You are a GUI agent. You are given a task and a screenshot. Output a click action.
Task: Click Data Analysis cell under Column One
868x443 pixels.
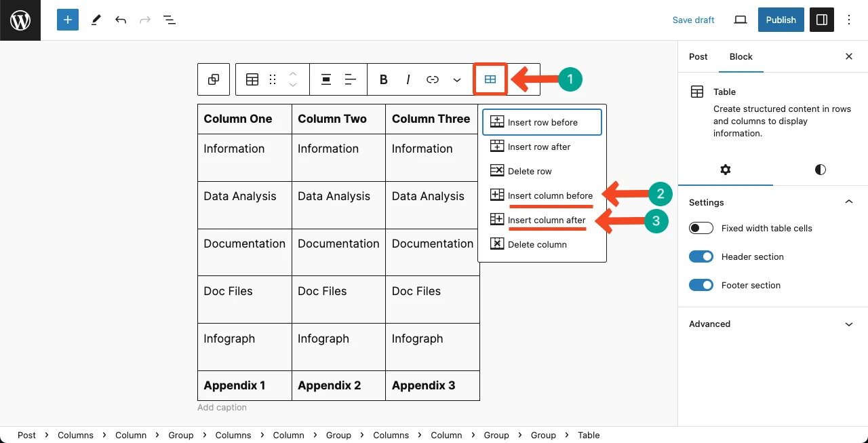[245, 205]
